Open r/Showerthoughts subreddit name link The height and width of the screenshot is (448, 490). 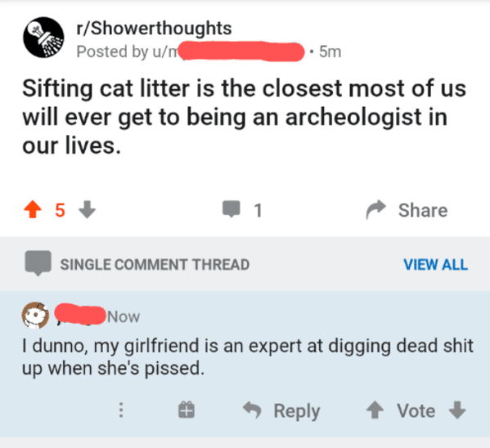click(x=154, y=28)
